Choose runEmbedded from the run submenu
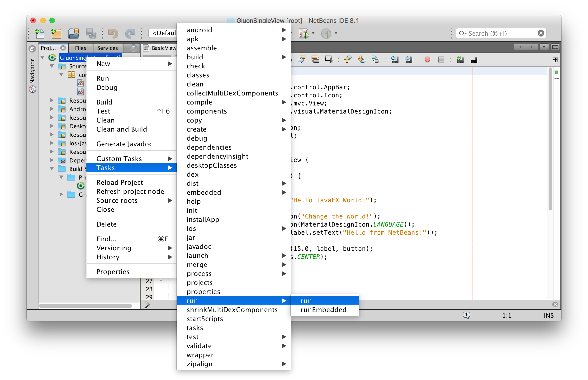This screenshot has width=588, height=380. (325, 310)
